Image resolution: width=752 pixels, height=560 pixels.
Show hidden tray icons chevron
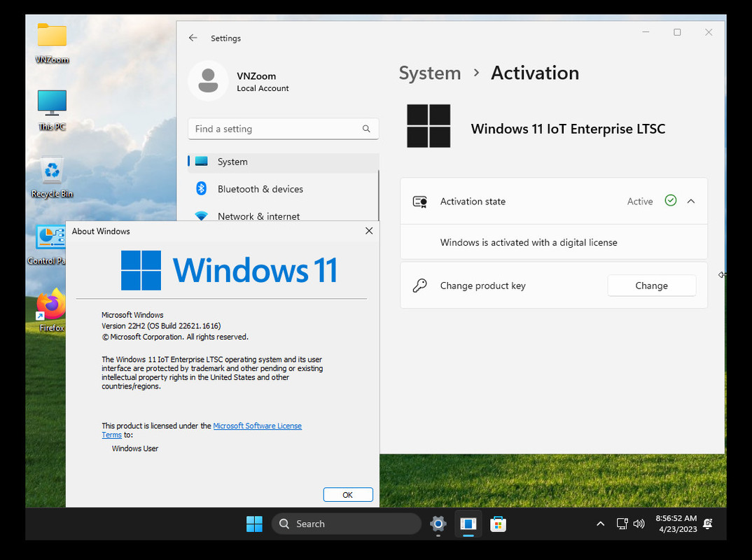pos(601,524)
